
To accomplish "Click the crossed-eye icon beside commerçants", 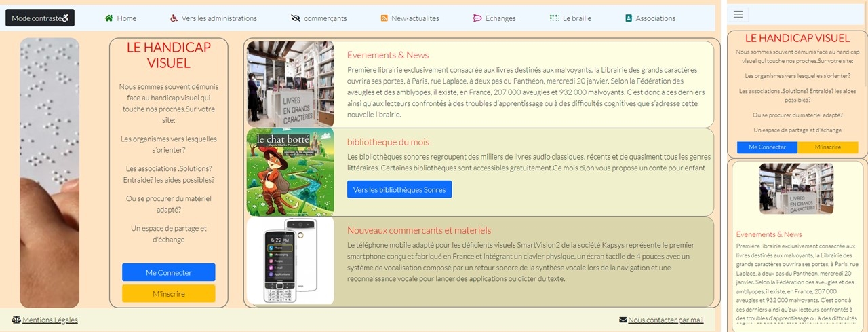I will pos(295,18).
